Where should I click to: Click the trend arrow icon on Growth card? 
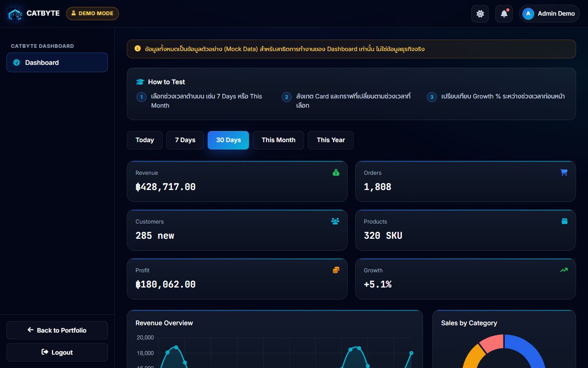(x=564, y=270)
